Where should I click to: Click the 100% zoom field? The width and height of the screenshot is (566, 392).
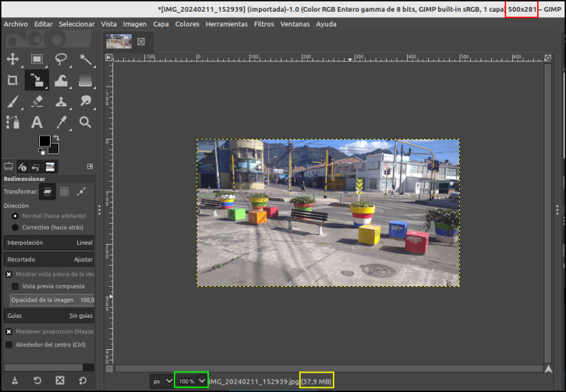coord(186,381)
